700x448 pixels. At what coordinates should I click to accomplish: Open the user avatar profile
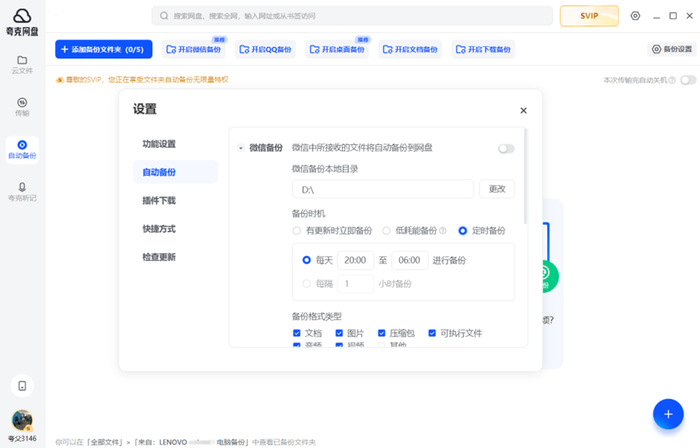pyautogui.click(x=22, y=420)
